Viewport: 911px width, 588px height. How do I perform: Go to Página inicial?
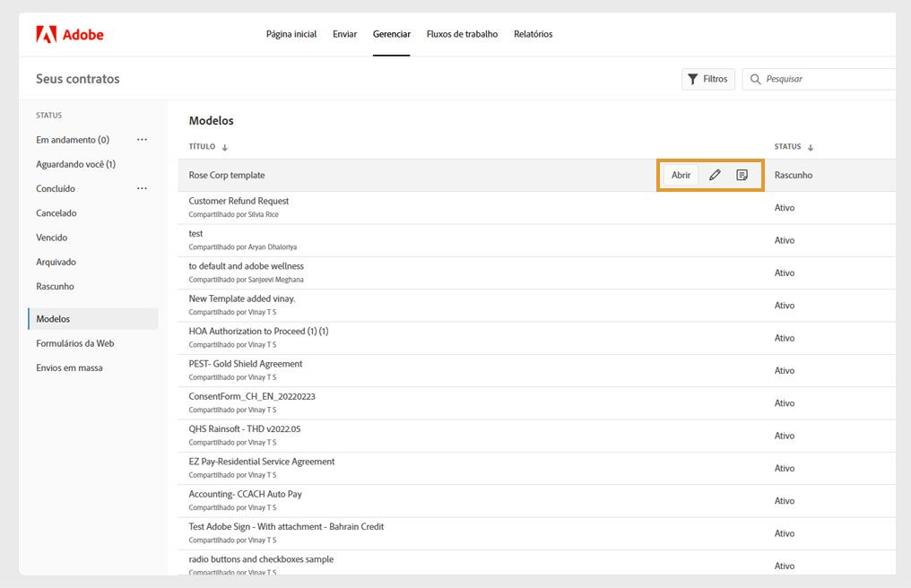point(291,34)
